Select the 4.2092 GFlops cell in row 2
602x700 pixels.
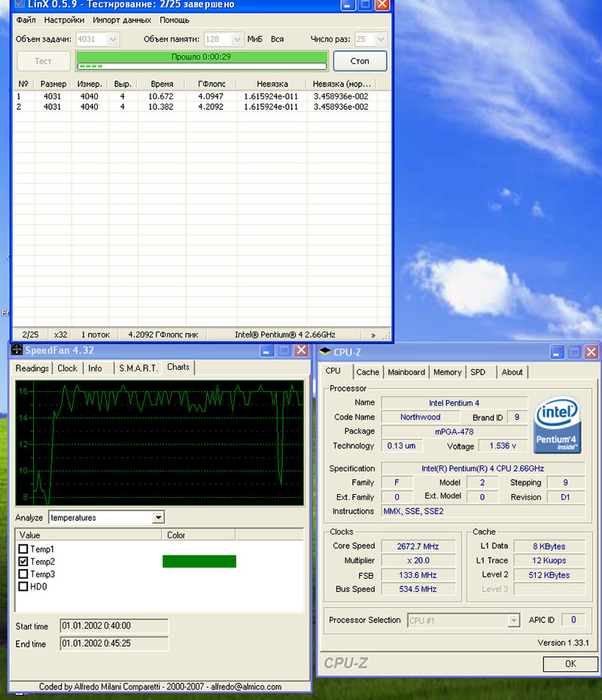click(x=211, y=107)
